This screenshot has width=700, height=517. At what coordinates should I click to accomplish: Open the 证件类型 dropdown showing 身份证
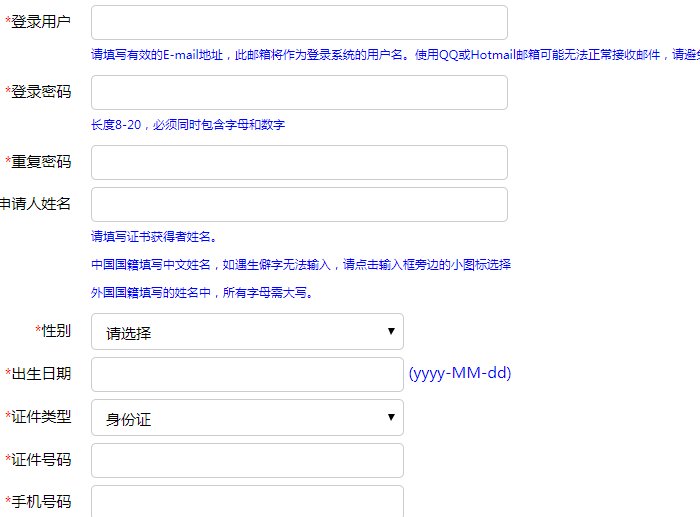tap(247, 418)
